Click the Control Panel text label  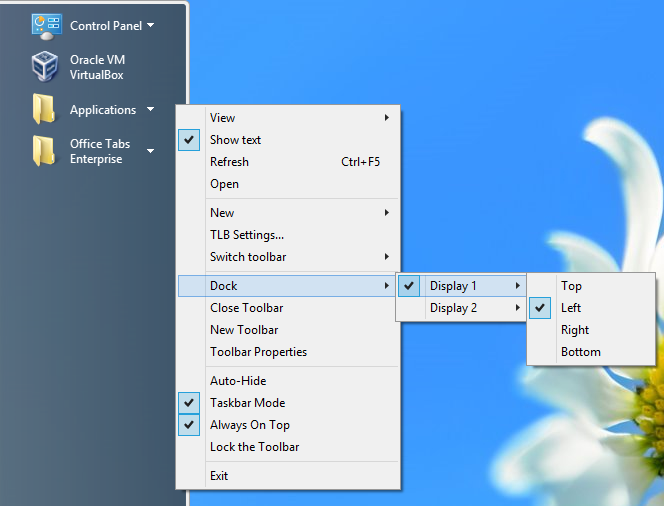(x=106, y=26)
